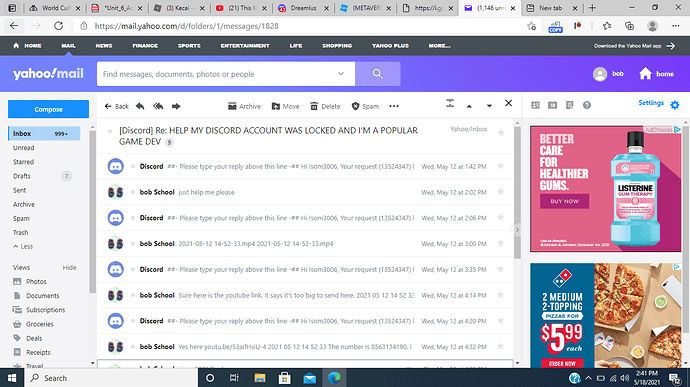
Task: Open the Starred folder
Action: [x=23, y=162]
